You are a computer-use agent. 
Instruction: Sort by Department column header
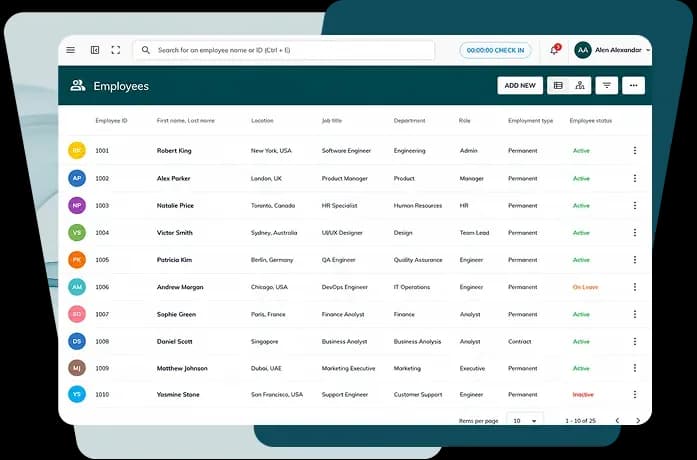pos(409,120)
